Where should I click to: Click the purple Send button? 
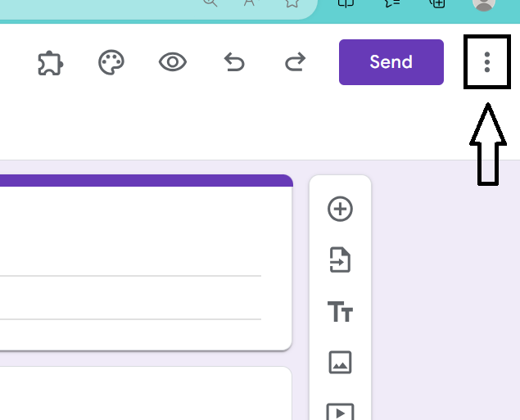tap(391, 62)
